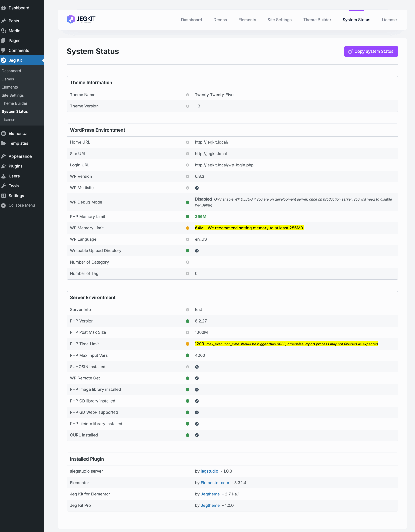This screenshot has height=532, width=415.
Task: Click the info icon beside PHP Post Max Size
Action: (187, 332)
